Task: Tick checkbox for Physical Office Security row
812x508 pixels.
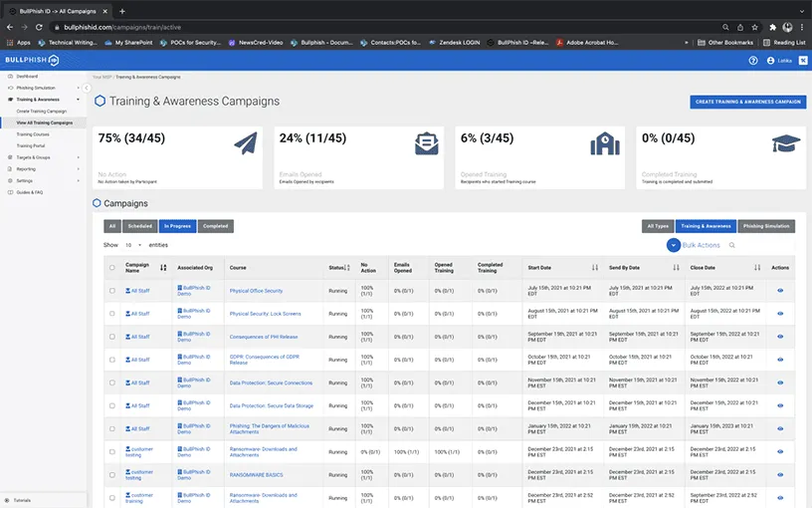Action: tap(111, 291)
